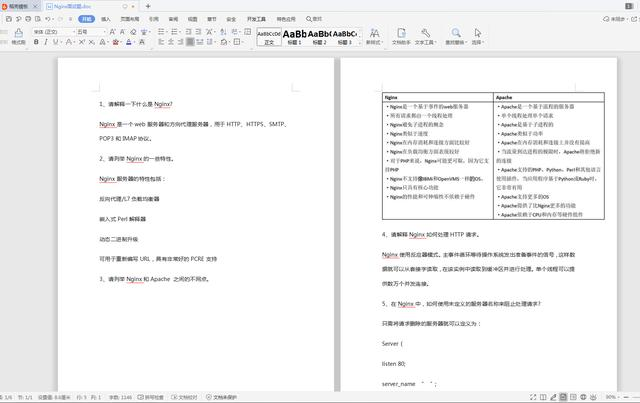Click the Format Painter brush icon
The width and height of the screenshot is (640, 403).
tap(18, 36)
